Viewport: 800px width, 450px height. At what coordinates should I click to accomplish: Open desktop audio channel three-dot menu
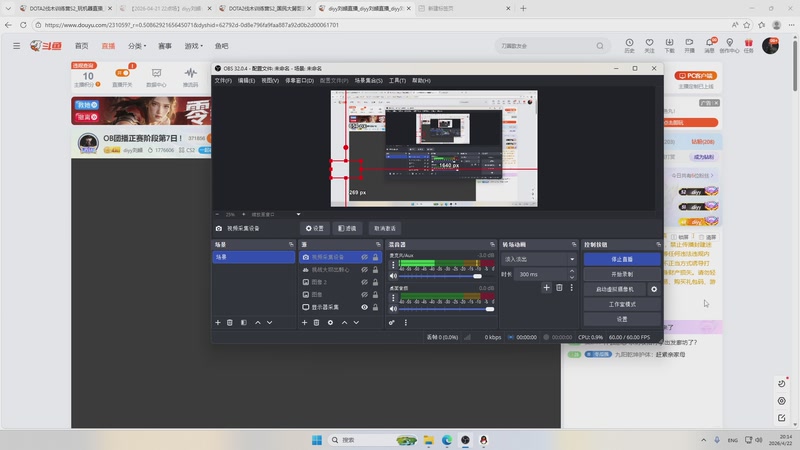click(393, 298)
